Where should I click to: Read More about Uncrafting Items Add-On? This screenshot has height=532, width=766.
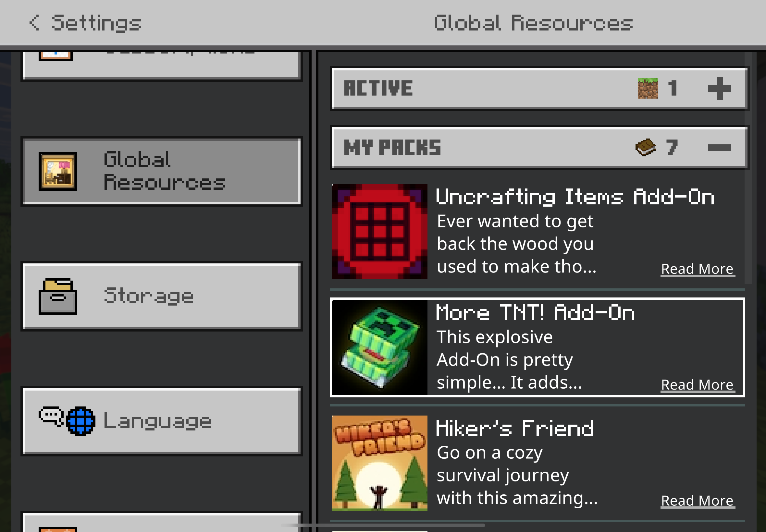click(697, 269)
